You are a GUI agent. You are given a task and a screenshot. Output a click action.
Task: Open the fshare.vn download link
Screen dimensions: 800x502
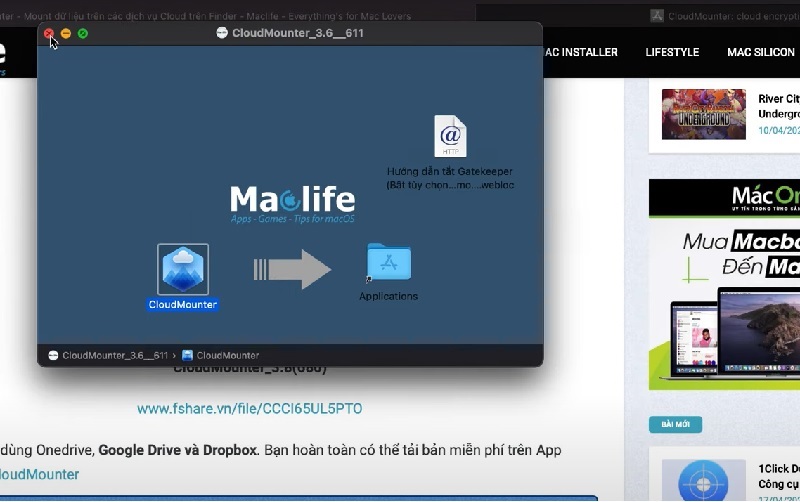pyautogui.click(x=249, y=409)
